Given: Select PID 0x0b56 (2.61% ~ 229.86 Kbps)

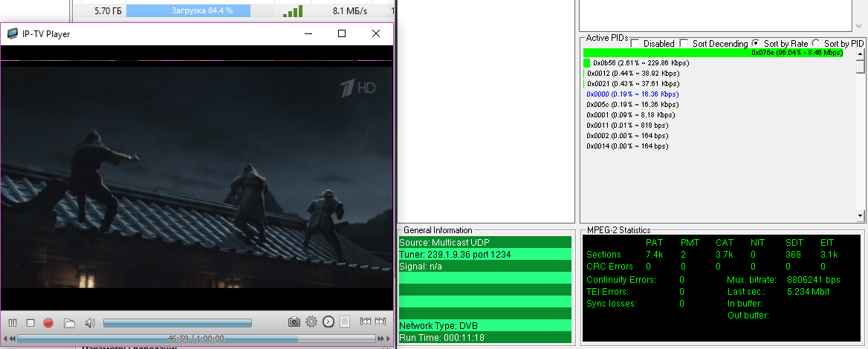Looking at the screenshot, I should [641, 63].
